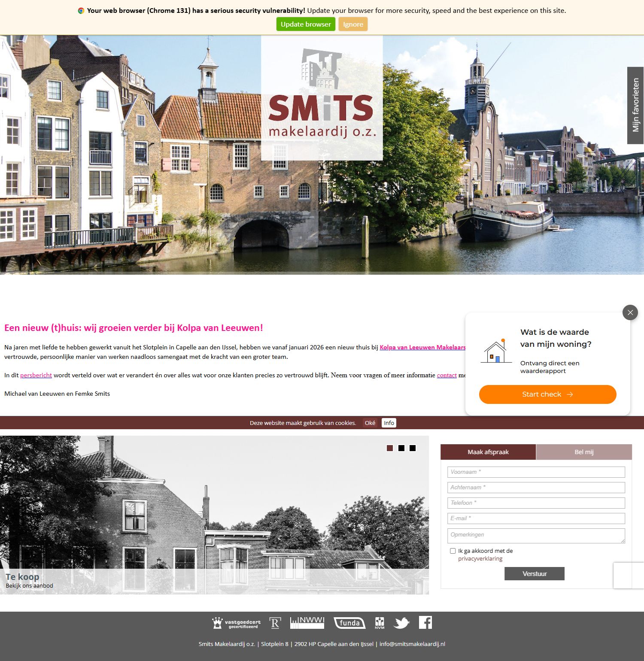Check 'Ik ga akkoord met de privacyverklaring'
Screen dimensions: 644x661
(453, 551)
